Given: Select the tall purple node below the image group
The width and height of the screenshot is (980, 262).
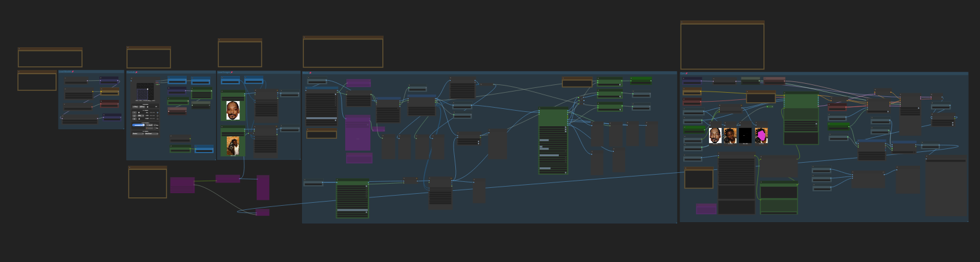Looking at the screenshot, I should coord(263,187).
